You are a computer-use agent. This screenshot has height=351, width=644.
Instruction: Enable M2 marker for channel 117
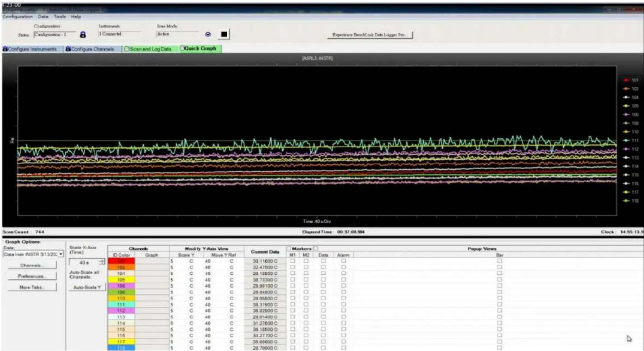[306, 342]
